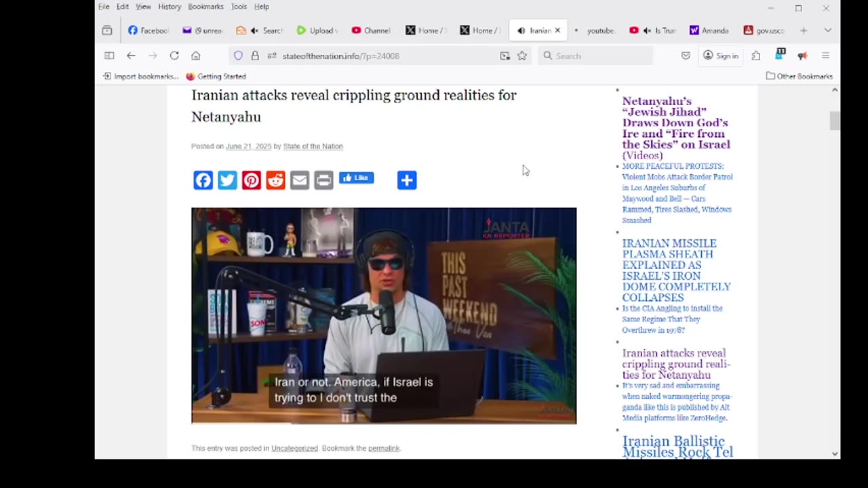Share article on Twitter icon
The image size is (868, 488).
[x=227, y=180]
